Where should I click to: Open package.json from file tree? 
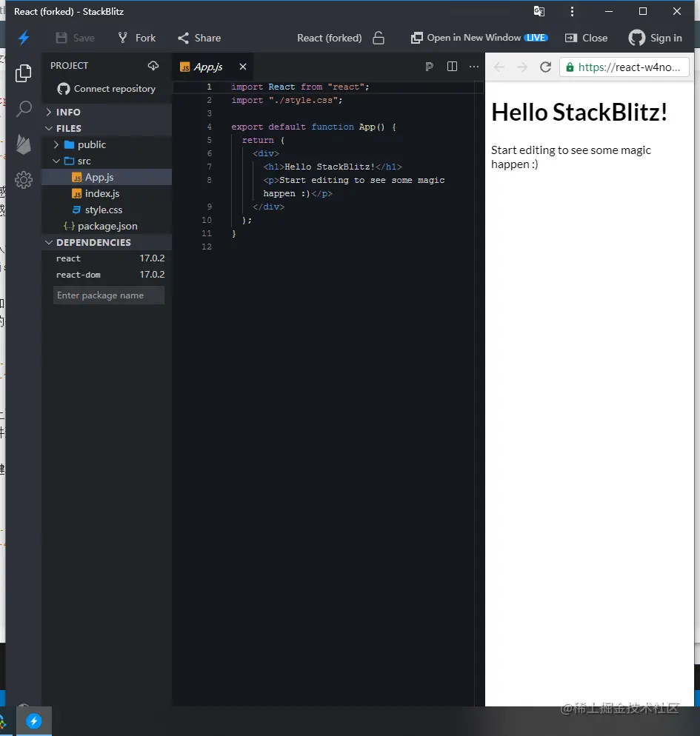click(107, 227)
